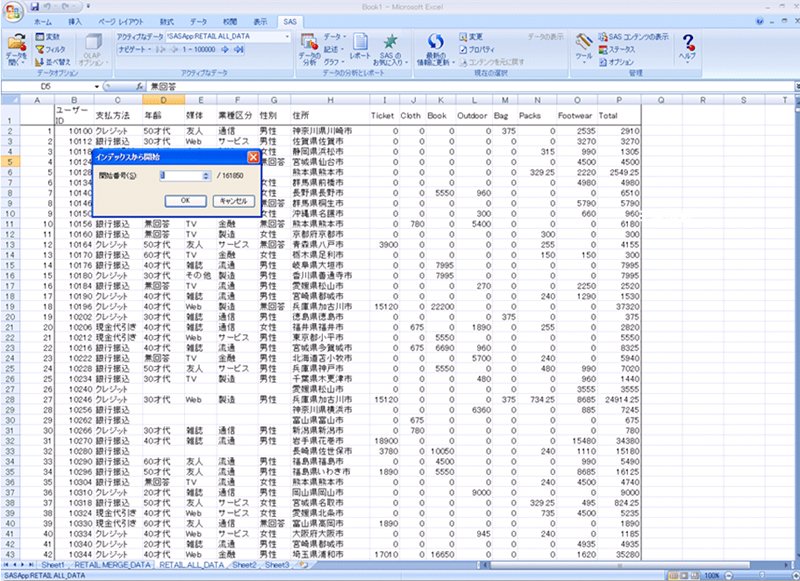
Task: Switch to Sheet3 worksheet tab
Action: (x=277, y=565)
